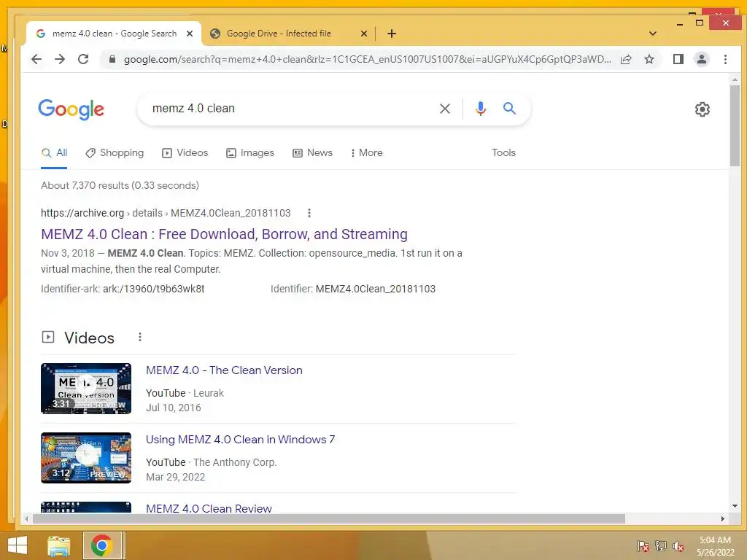Play the 3:31 Leurak video thumbnail
Viewport: 747px width, 560px height.
tap(86, 389)
